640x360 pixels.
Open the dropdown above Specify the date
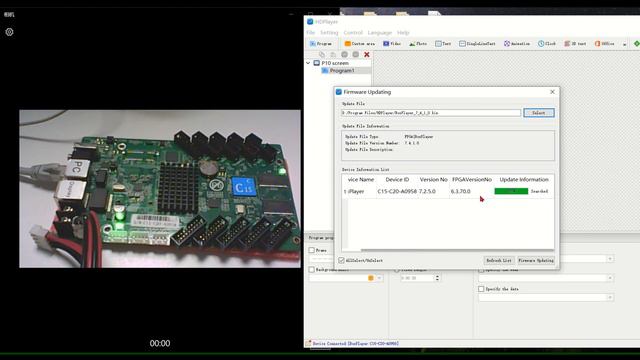click(x=546, y=278)
